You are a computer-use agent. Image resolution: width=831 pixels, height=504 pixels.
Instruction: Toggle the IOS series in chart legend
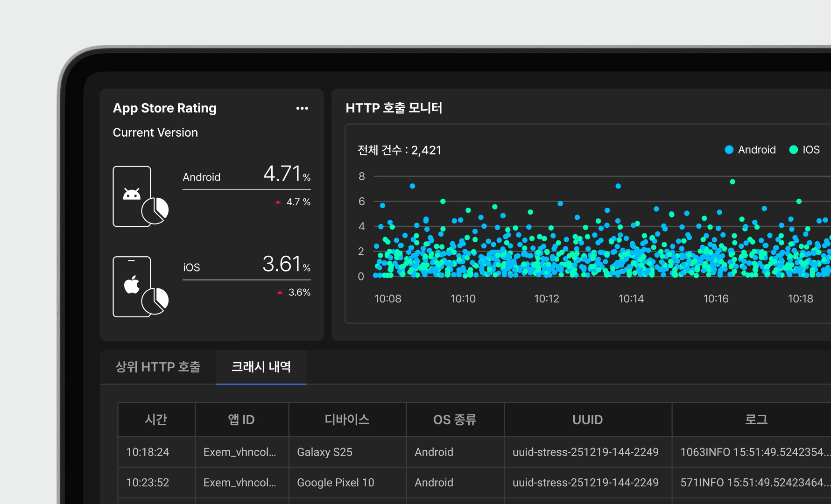[804, 150]
